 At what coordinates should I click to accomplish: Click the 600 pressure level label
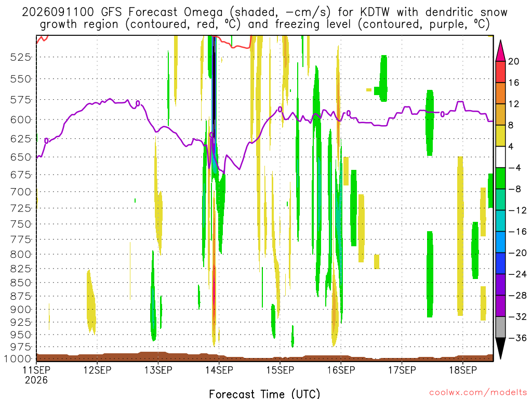(21, 120)
